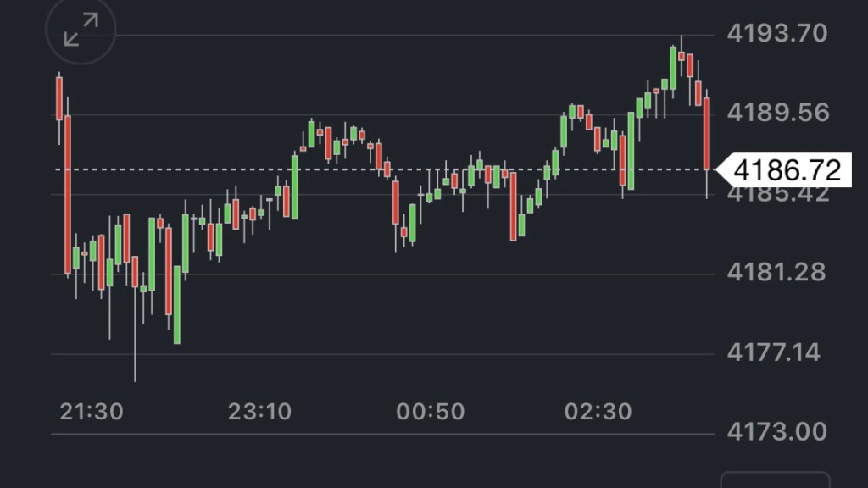This screenshot has height=488, width=868.
Task: Click the current price tag 4186.72
Action: click(787, 170)
